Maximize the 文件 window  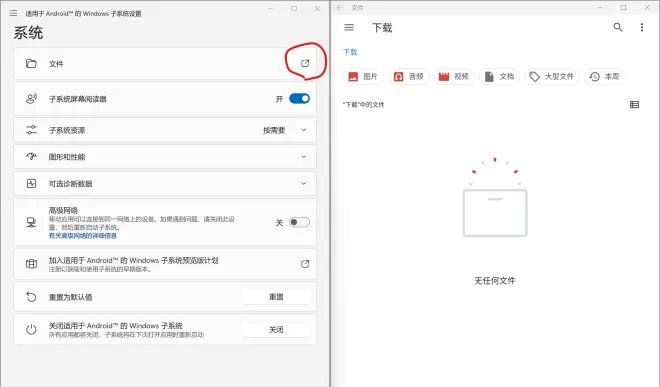click(x=623, y=8)
